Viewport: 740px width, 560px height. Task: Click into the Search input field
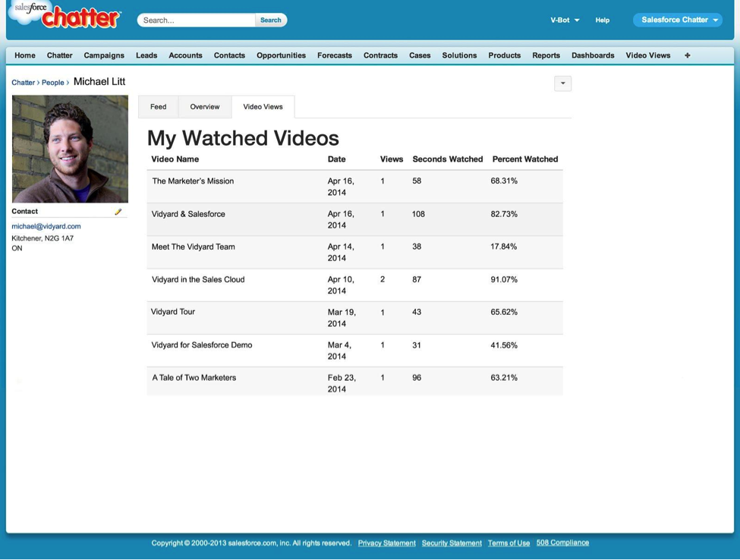196,20
